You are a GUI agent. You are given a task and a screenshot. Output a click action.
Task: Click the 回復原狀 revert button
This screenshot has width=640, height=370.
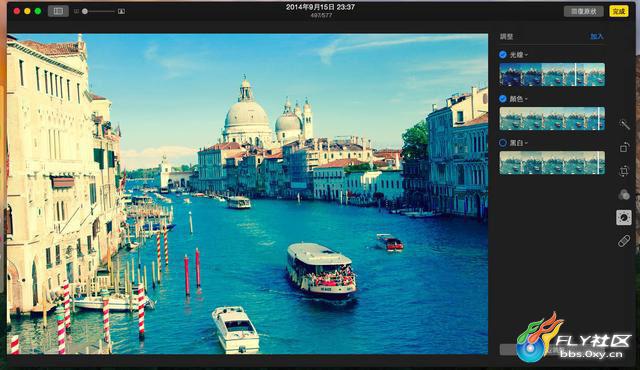click(x=584, y=11)
